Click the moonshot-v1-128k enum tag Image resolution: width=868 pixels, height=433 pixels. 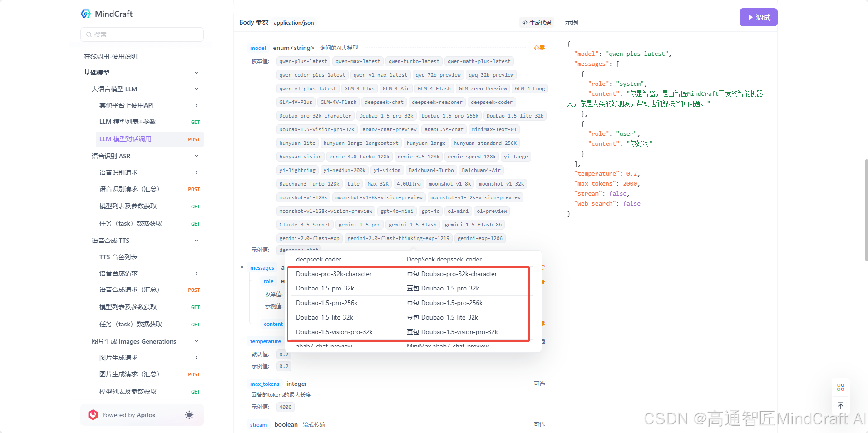303,197
